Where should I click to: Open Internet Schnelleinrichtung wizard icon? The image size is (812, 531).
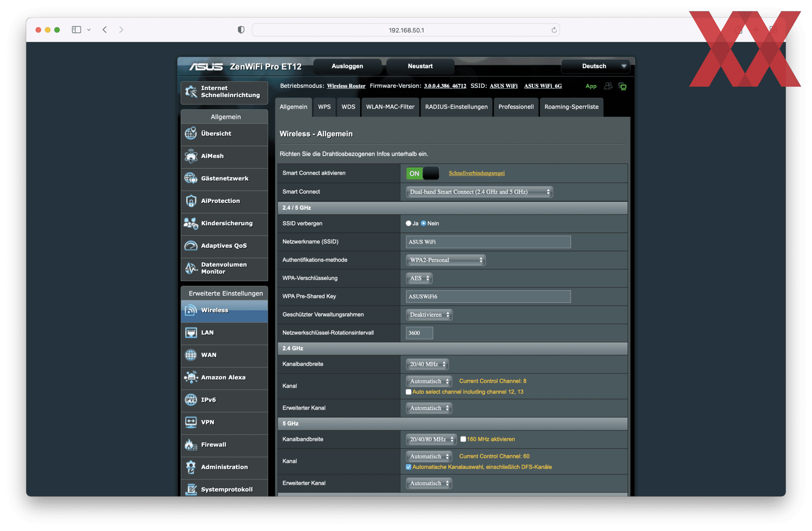pos(191,91)
